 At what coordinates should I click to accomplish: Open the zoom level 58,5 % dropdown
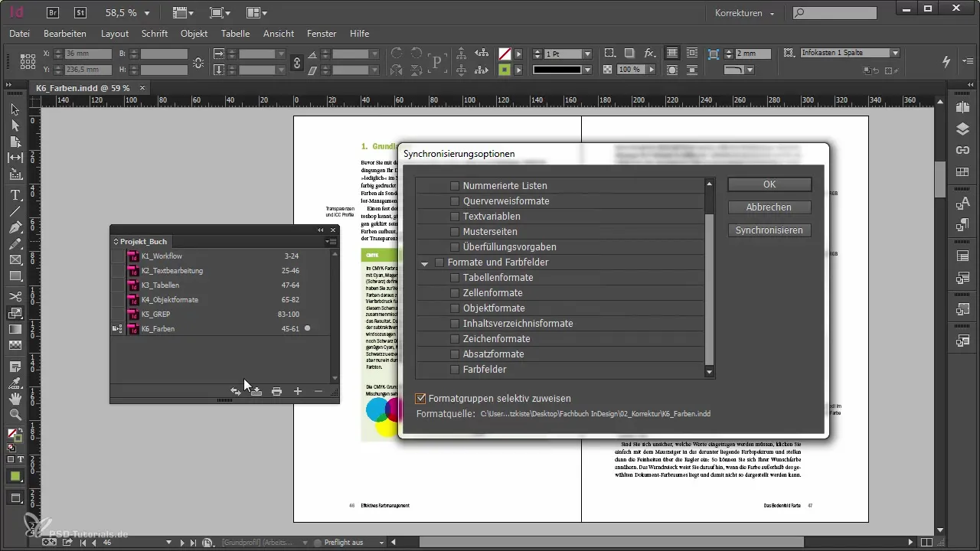pos(147,13)
